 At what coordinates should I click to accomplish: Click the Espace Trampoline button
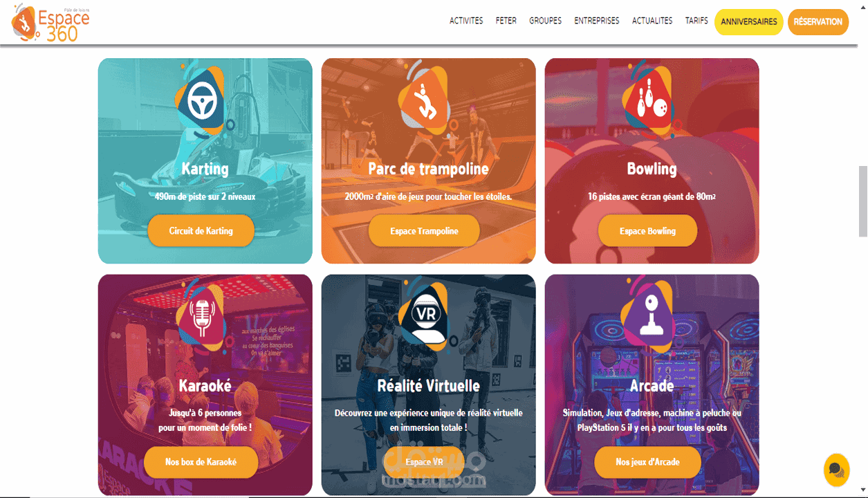pos(424,231)
